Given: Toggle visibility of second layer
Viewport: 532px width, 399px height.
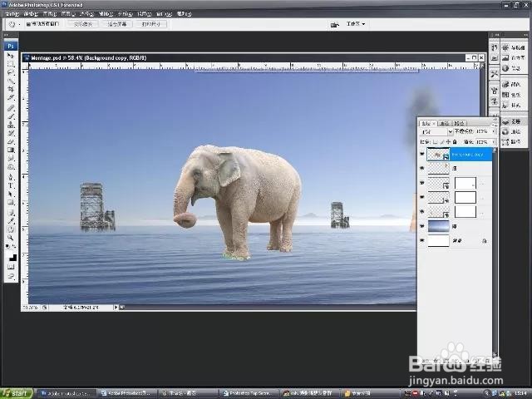Looking at the screenshot, I should [422, 168].
